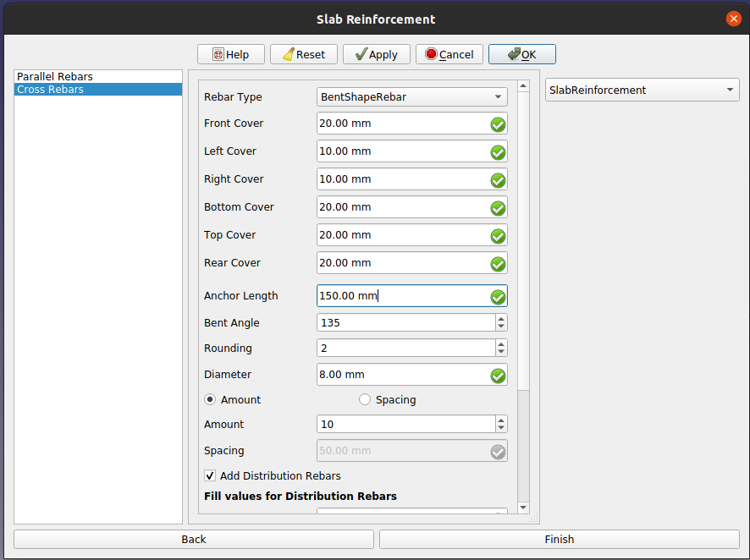Viewport: 750px width, 560px height.
Task: Close the Slab Reinforcement window
Action: click(733, 19)
